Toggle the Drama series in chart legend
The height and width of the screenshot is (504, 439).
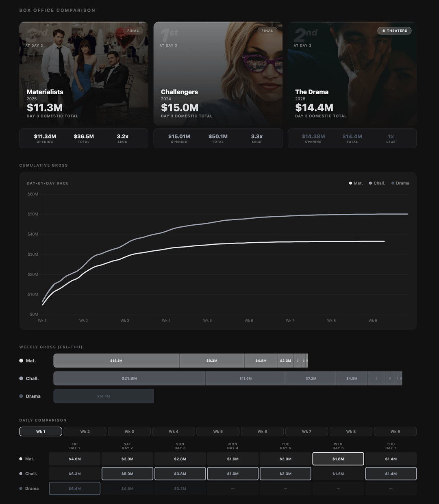tap(400, 183)
